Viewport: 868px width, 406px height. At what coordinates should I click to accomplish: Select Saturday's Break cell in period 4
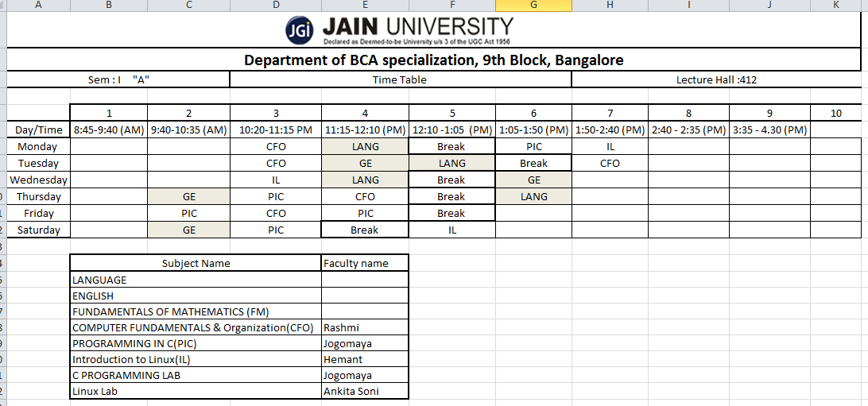pos(365,230)
